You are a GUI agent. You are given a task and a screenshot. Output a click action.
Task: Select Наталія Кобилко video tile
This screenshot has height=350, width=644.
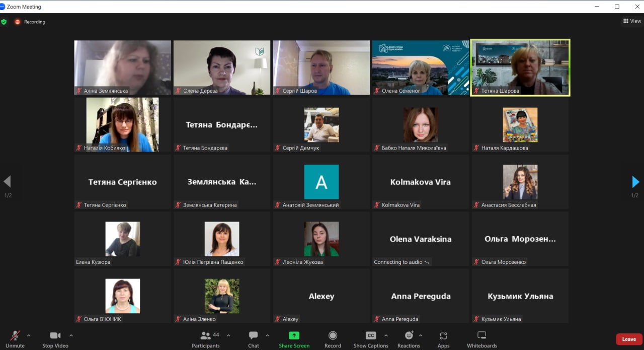pyautogui.click(x=123, y=124)
